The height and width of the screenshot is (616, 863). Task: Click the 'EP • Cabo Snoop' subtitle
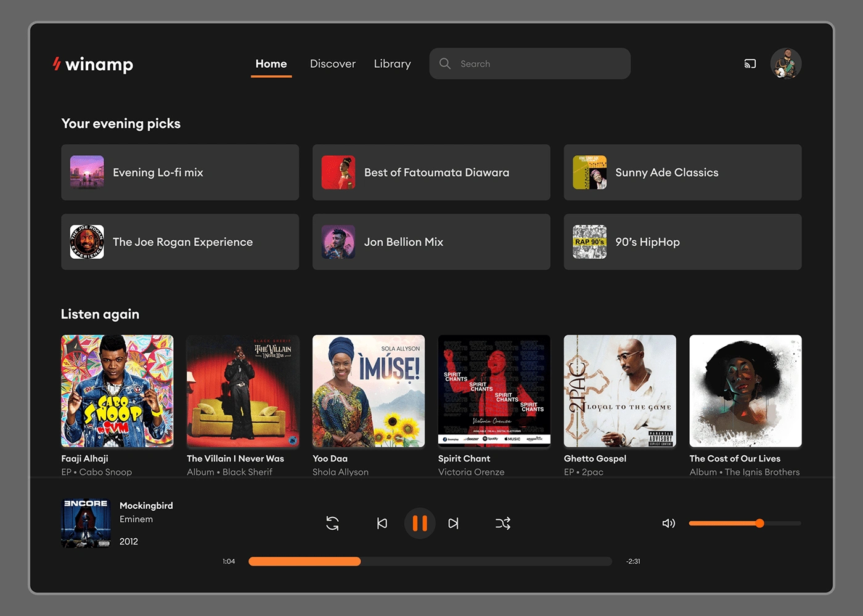[97, 472]
